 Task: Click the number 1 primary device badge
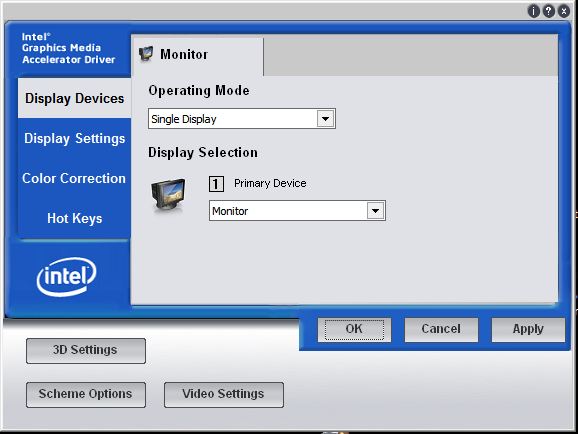tap(216, 184)
